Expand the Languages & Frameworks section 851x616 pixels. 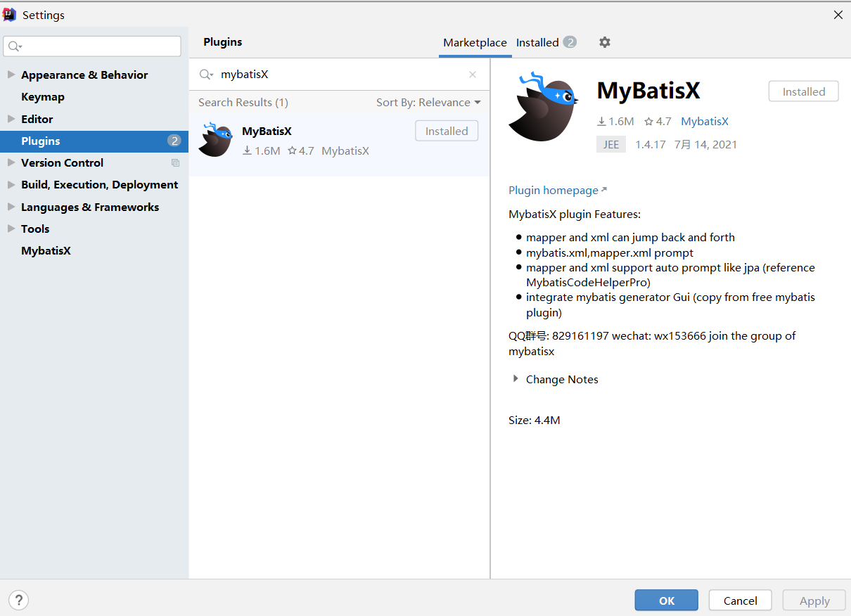point(11,207)
